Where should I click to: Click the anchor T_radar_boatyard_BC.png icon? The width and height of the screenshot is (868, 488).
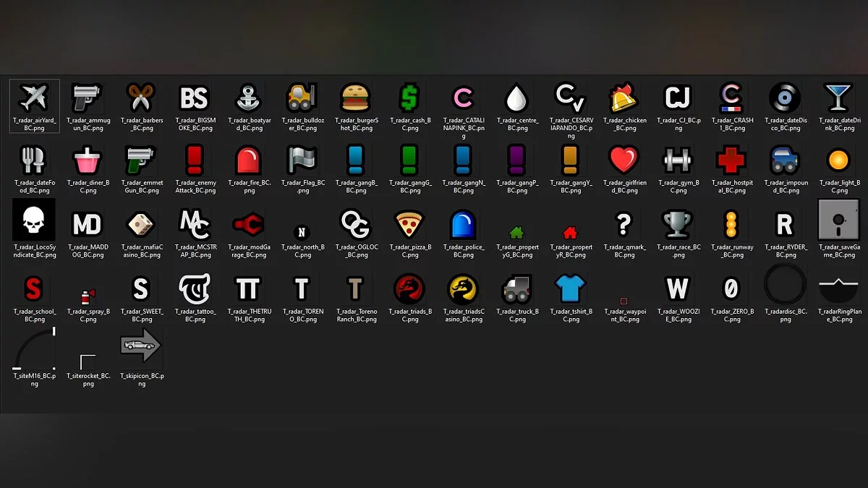pos(248,97)
